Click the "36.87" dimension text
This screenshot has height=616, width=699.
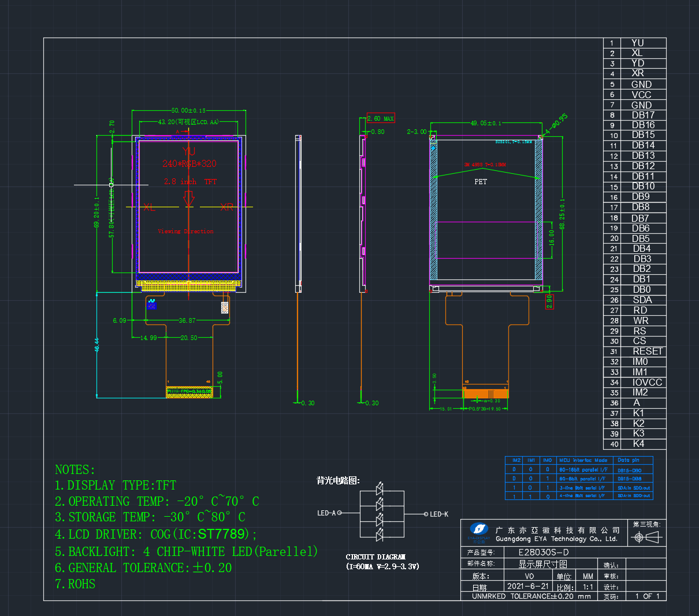[187, 320]
